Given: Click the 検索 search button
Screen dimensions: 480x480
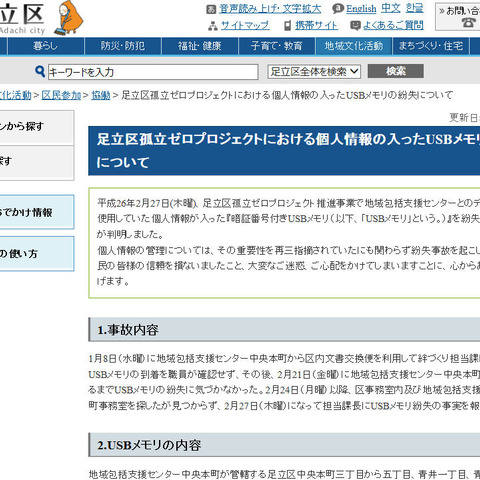Looking at the screenshot, I should [x=396, y=71].
